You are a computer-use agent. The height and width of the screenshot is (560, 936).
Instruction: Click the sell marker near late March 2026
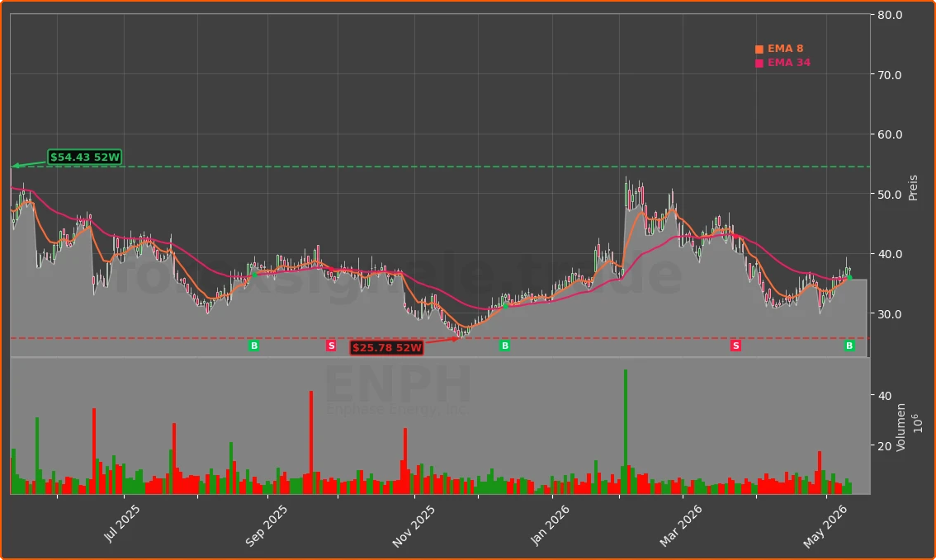(x=735, y=346)
